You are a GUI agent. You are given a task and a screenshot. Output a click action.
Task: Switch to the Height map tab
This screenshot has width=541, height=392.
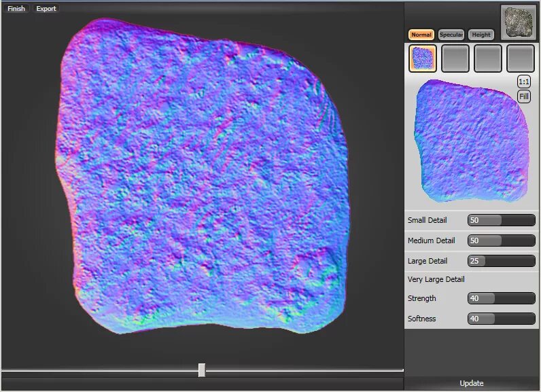[x=481, y=35]
